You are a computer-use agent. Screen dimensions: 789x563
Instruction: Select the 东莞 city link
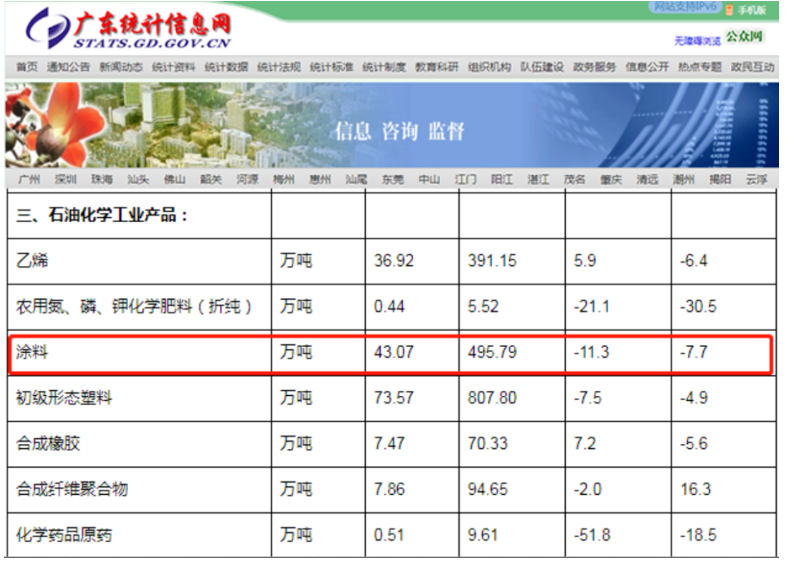tap(392, 180)
